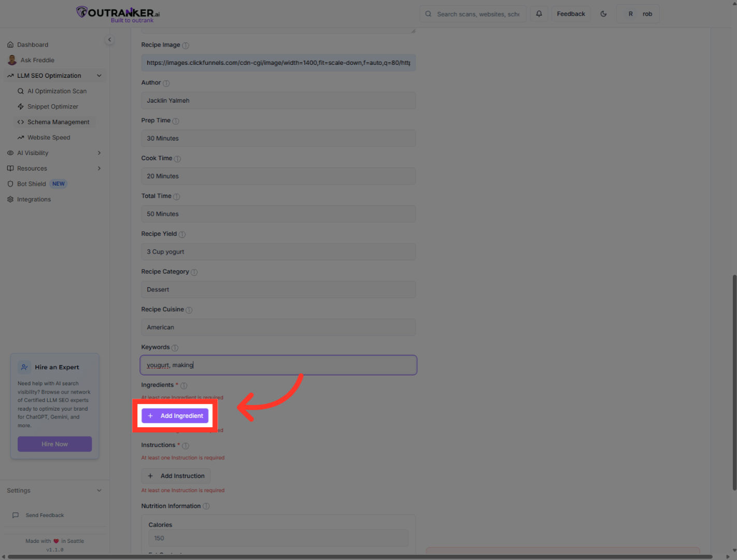Click the Ingredients required info icon

(183, 385)
